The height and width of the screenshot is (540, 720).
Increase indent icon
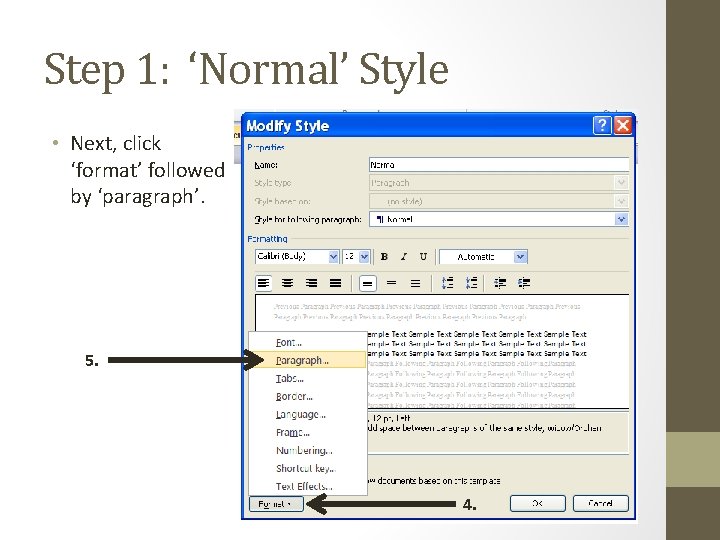[524, 283]
